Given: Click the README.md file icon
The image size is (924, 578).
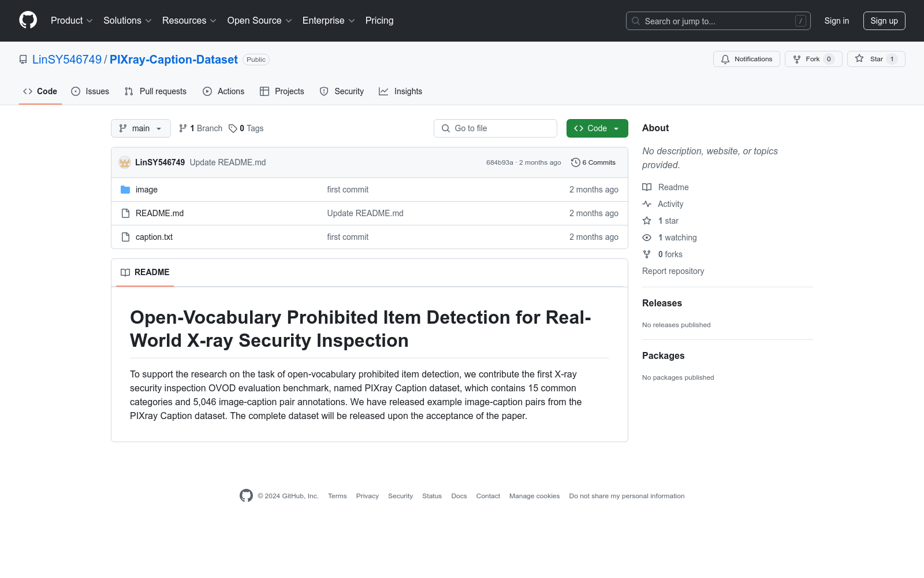Looking at the screenshot, I should tap(125, 213).
